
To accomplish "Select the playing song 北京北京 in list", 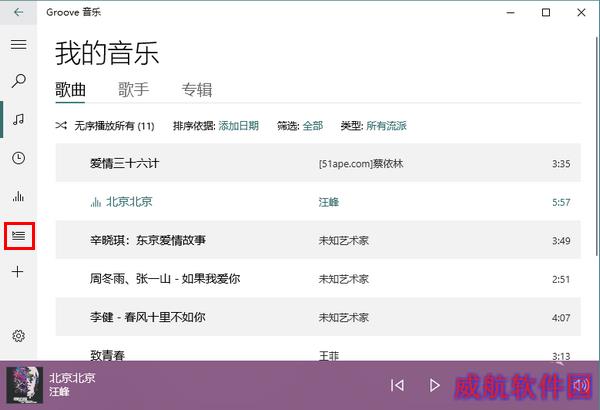I will coord(318,201).
